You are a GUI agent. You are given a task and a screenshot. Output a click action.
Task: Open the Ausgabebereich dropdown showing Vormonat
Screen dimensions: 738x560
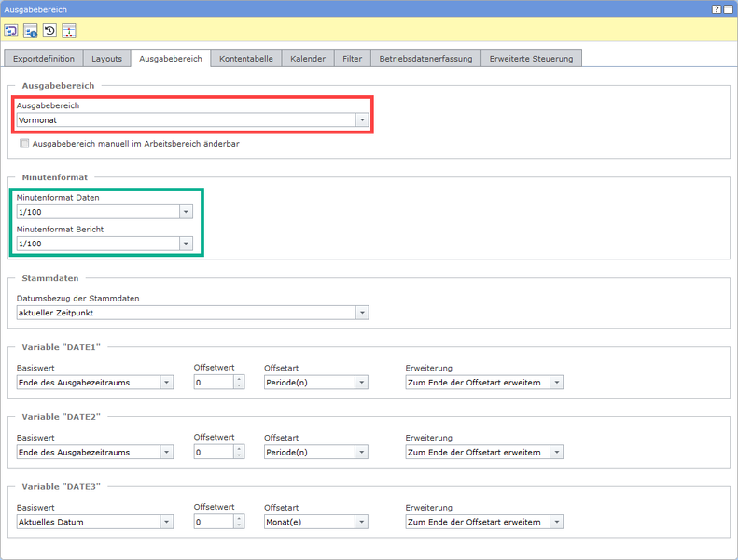pos(361,120)
